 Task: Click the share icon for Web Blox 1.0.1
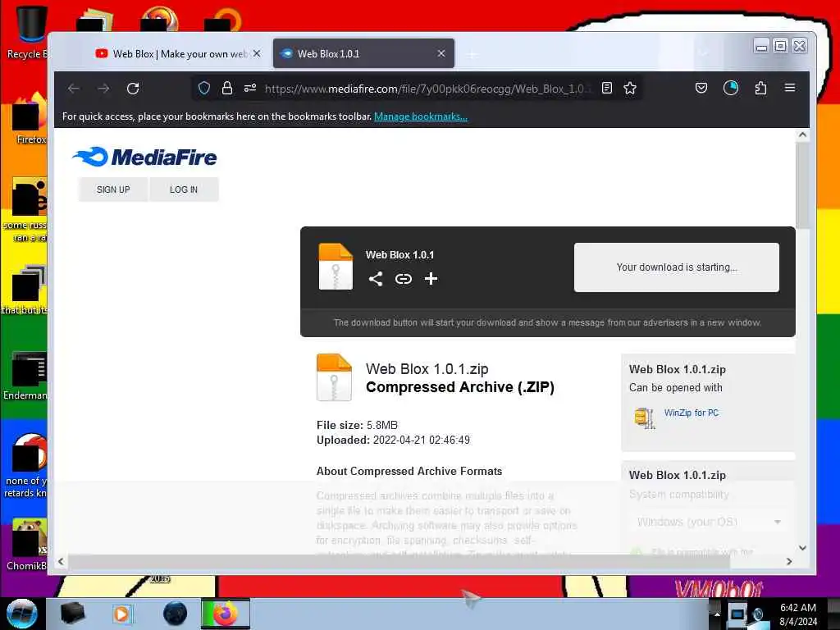[376, 279]
